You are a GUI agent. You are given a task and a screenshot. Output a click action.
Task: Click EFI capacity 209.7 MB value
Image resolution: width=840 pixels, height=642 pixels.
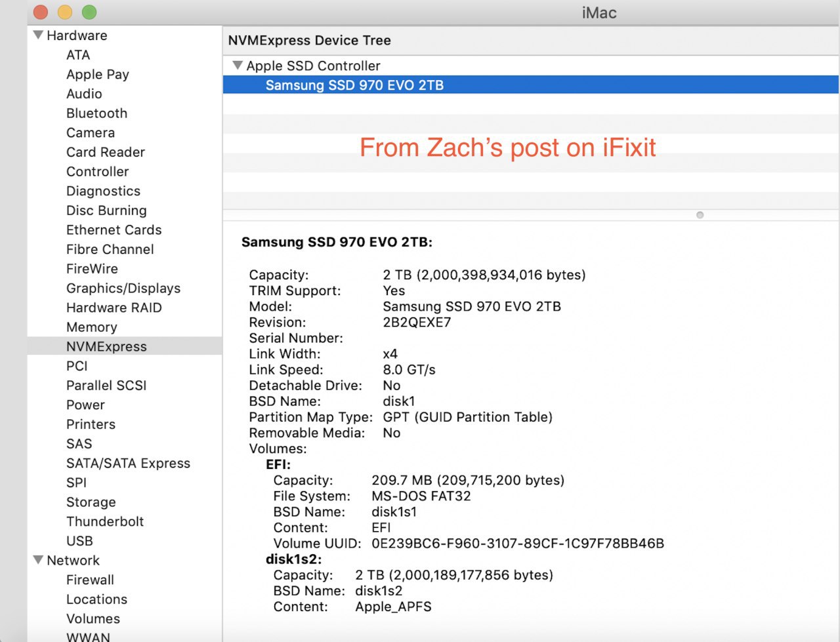coord(468,480)
